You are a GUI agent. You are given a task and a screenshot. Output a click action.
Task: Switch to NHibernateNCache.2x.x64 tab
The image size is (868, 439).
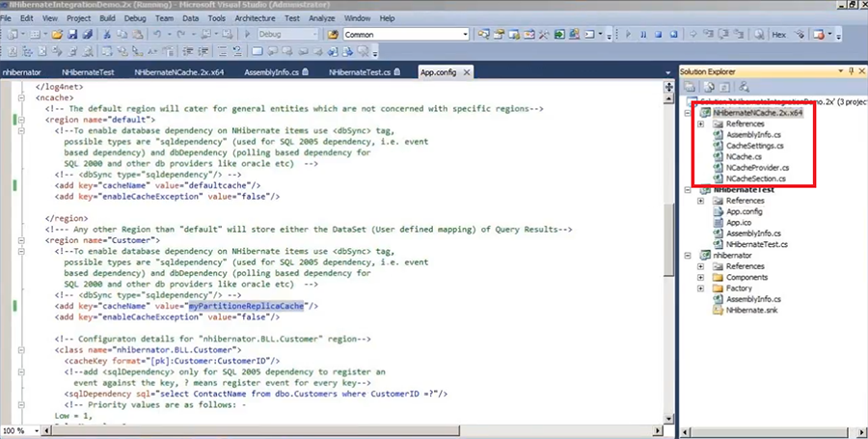click(179, 72)
